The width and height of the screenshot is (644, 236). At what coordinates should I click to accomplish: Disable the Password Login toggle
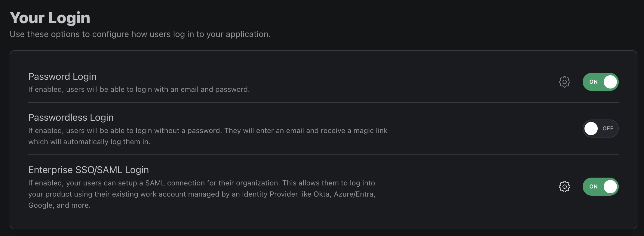(600, 82)
